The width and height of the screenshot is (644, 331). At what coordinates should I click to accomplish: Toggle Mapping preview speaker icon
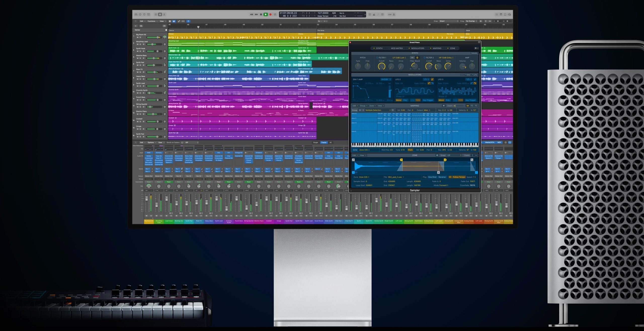pyautogui.click(x=444, y=106)
